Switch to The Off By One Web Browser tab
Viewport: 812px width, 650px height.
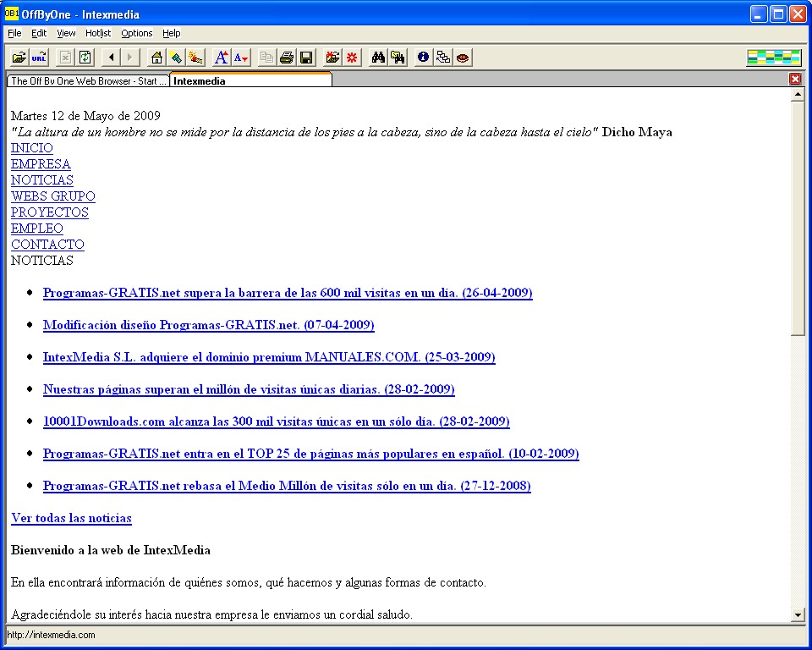88,81
